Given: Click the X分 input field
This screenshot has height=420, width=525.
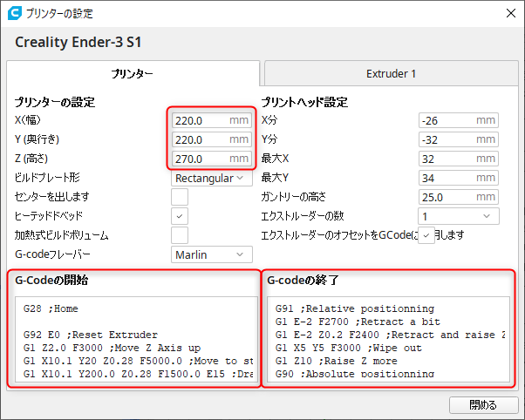Looking at the screenshot, I should (459, 120).
